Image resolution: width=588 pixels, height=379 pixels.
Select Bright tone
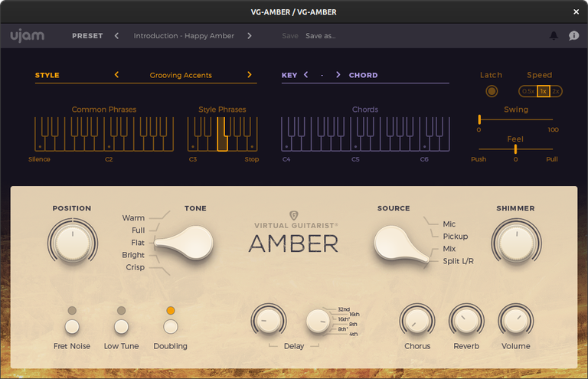[x=133, y=255]
